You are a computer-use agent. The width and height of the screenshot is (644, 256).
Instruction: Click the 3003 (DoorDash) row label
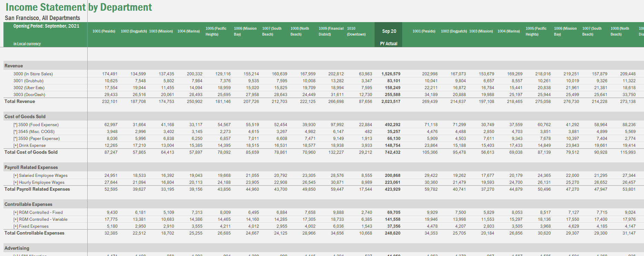tap(29, 95)
